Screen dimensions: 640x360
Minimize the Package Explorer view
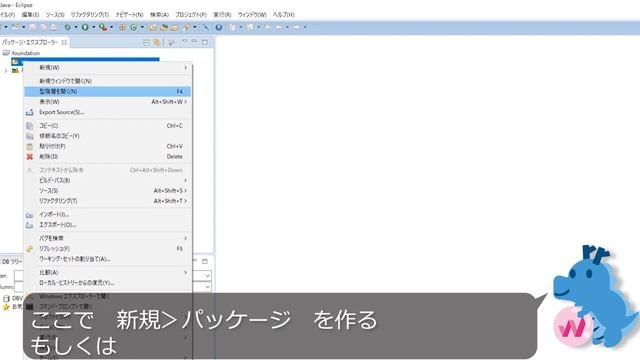[194, 42]
